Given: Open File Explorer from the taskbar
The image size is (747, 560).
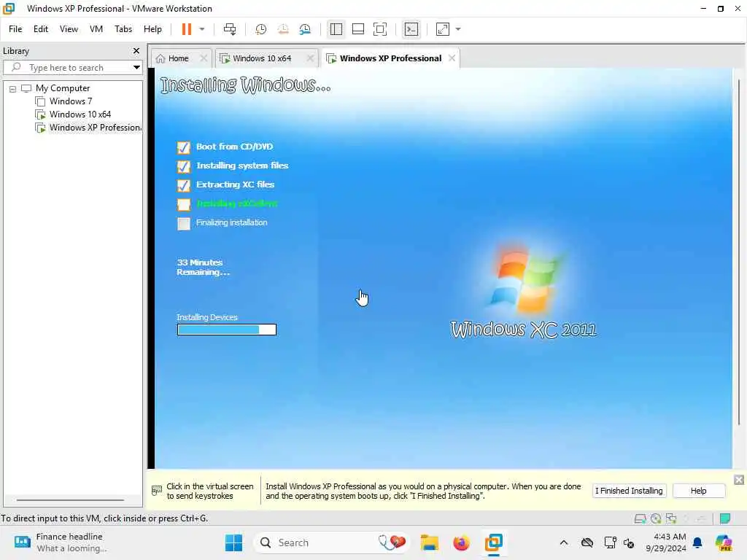Looking at the screenshot, I should [429, 542].
